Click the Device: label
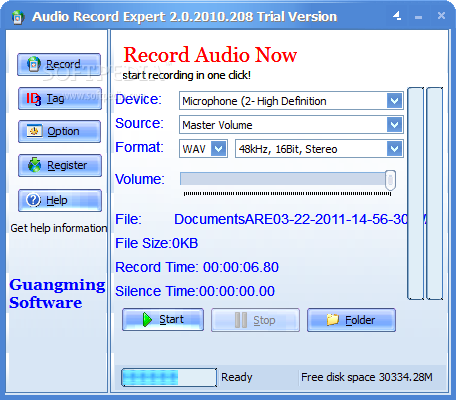The image size is (456, 400). click(138, 99)
